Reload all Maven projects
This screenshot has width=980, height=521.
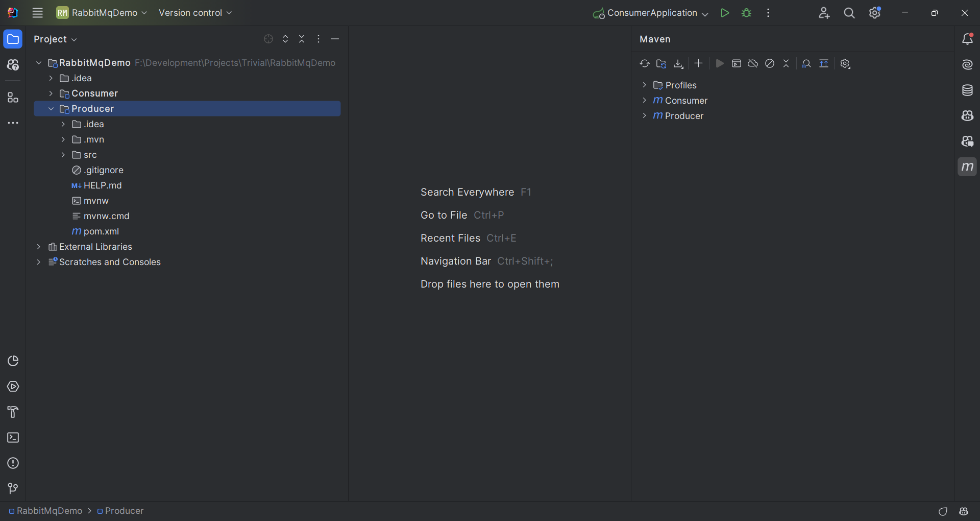tap(644, 64)
